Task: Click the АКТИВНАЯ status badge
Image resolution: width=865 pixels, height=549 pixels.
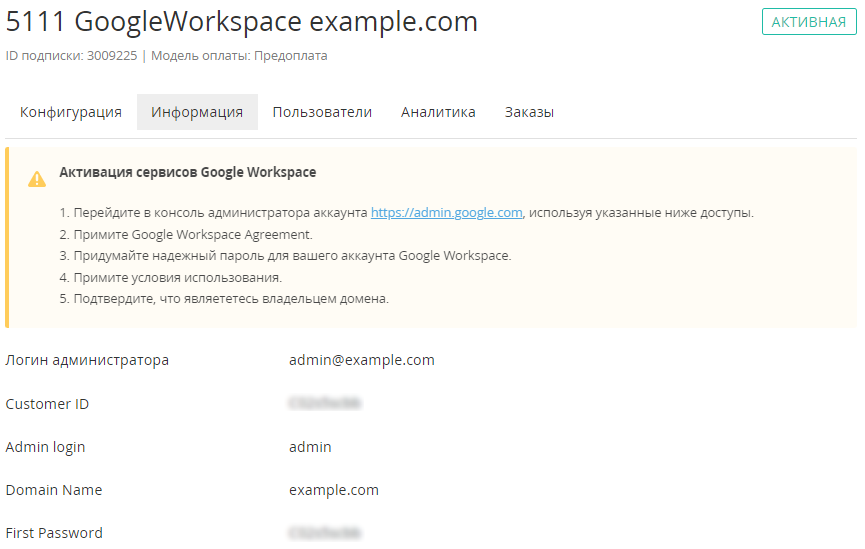Action: (x=809, y=22)
